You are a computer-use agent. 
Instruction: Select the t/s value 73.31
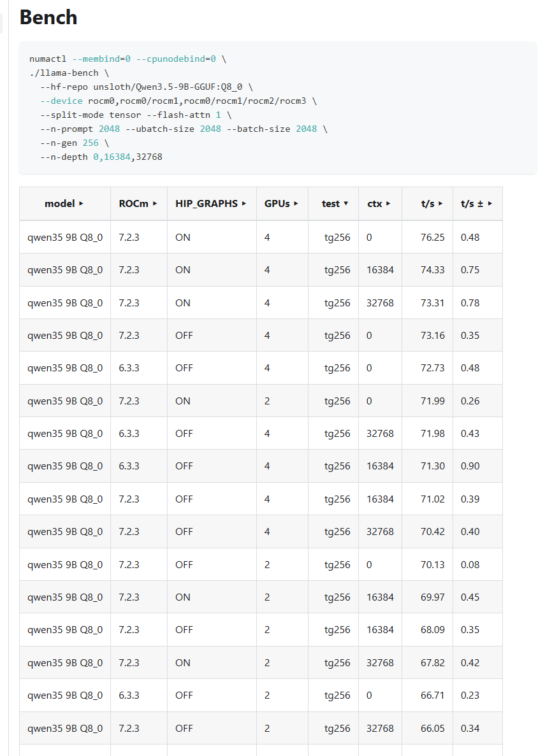[433, 303]
